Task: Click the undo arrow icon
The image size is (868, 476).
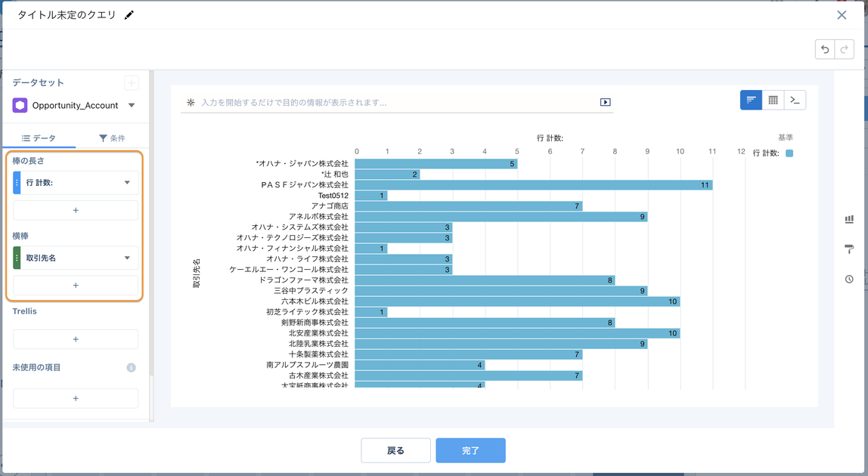Action: point(825,48)
